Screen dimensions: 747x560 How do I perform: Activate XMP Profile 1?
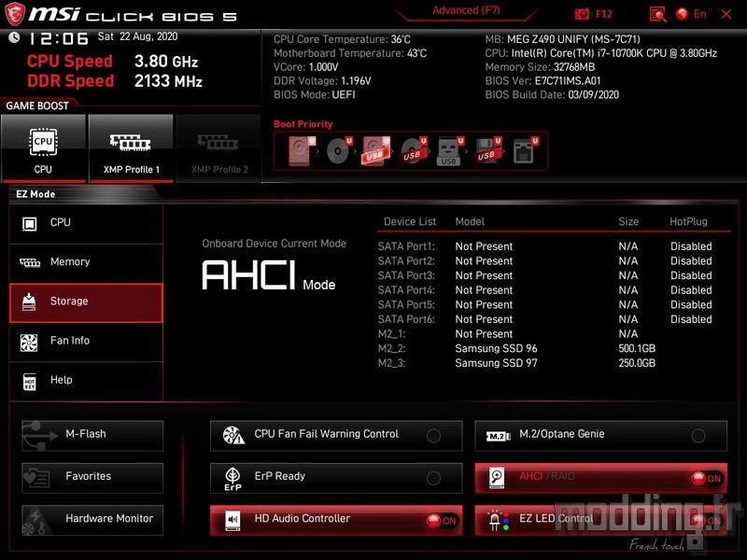pyautogui.click(x=131, y=148)
